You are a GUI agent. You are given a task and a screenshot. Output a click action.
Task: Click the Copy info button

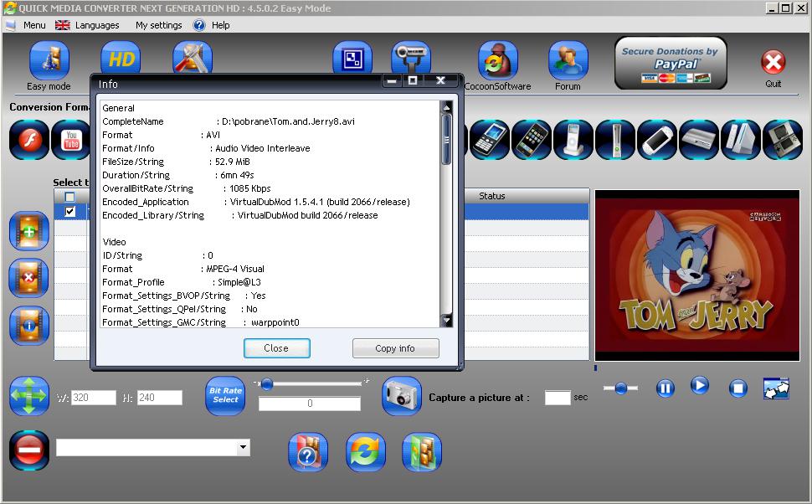[x=395, y=348]
